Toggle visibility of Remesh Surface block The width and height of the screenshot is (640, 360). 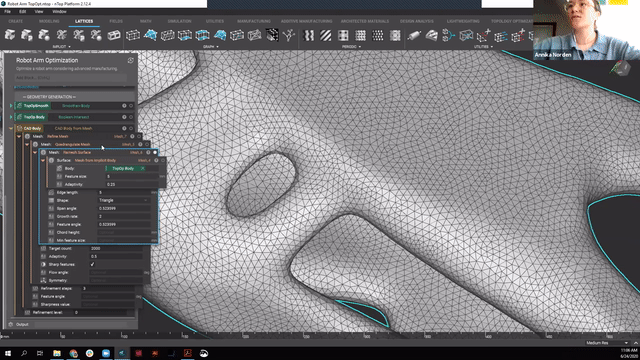click(155, 152)
